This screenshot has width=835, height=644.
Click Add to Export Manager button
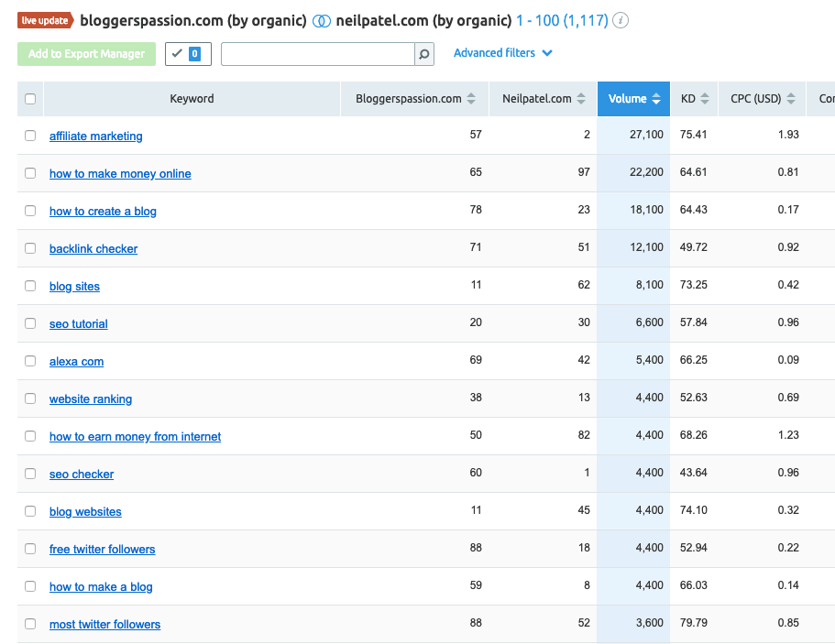point(86,54)
